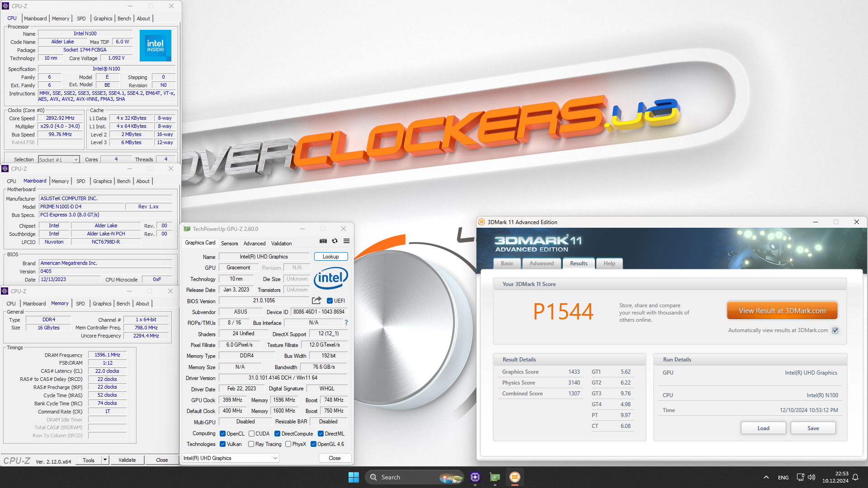Screen dimensions: 868x488
Task: Click the Intel Inside logo in CPU-Z
Action: pos(156,46)
